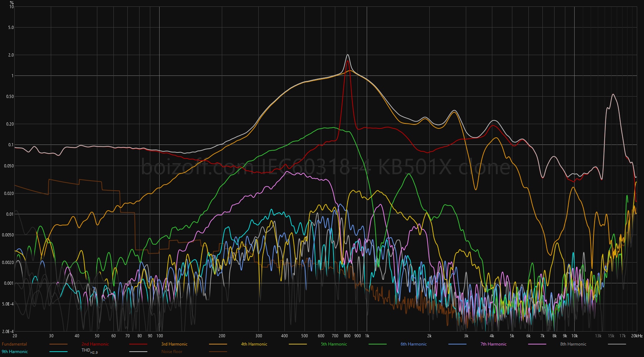Click the orange 3rd Harmonic line swatch
The width and height of the screenshot is (644, 357).
tap(218, 344)
